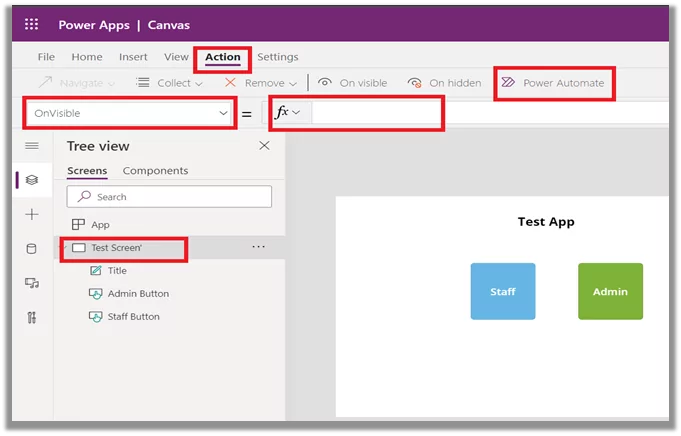Open Test Screen more options ellipsis
Screen dimensions: 681x436
258,247
